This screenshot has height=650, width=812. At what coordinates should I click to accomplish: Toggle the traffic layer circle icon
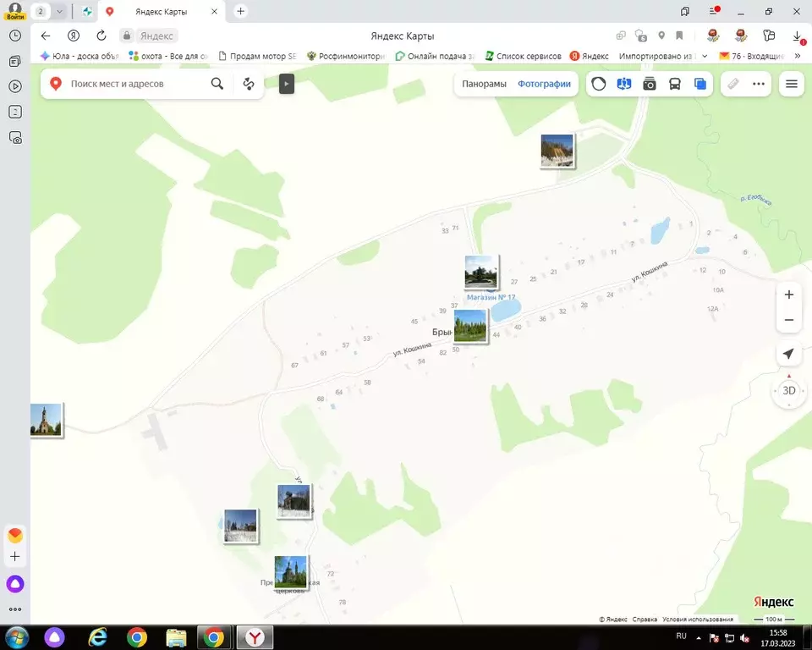[599, 84]
